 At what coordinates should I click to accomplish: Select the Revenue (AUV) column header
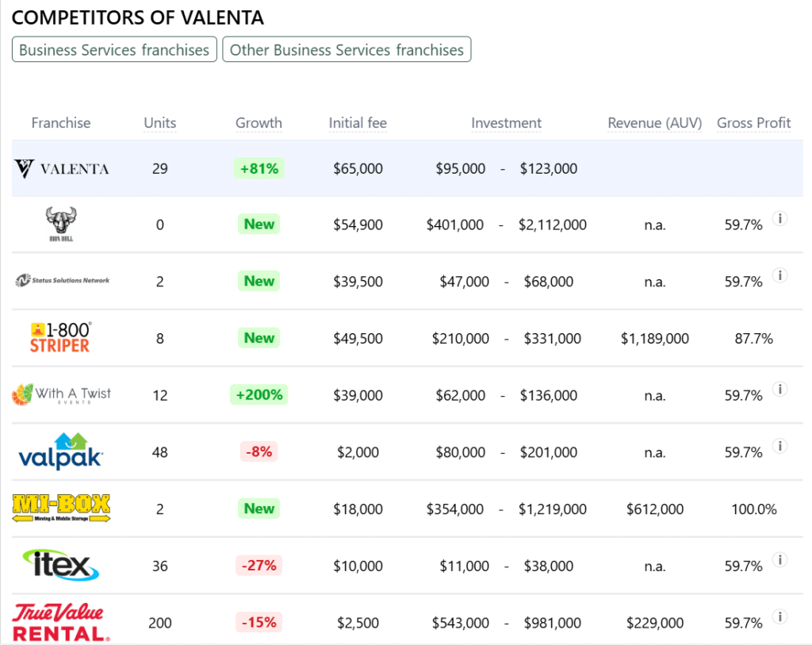pyautogui.click(x=654, y=123)
